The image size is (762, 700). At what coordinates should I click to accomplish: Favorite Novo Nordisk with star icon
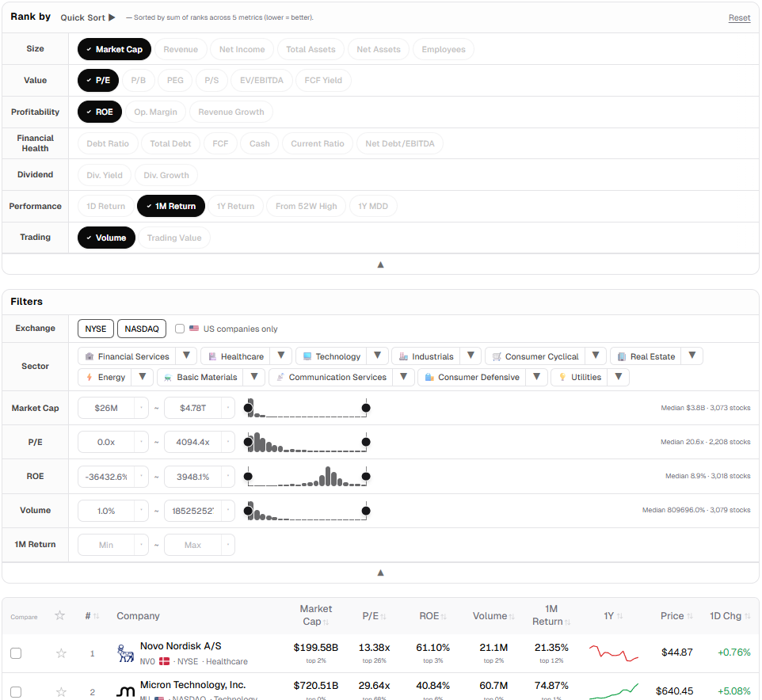[61, 653]
